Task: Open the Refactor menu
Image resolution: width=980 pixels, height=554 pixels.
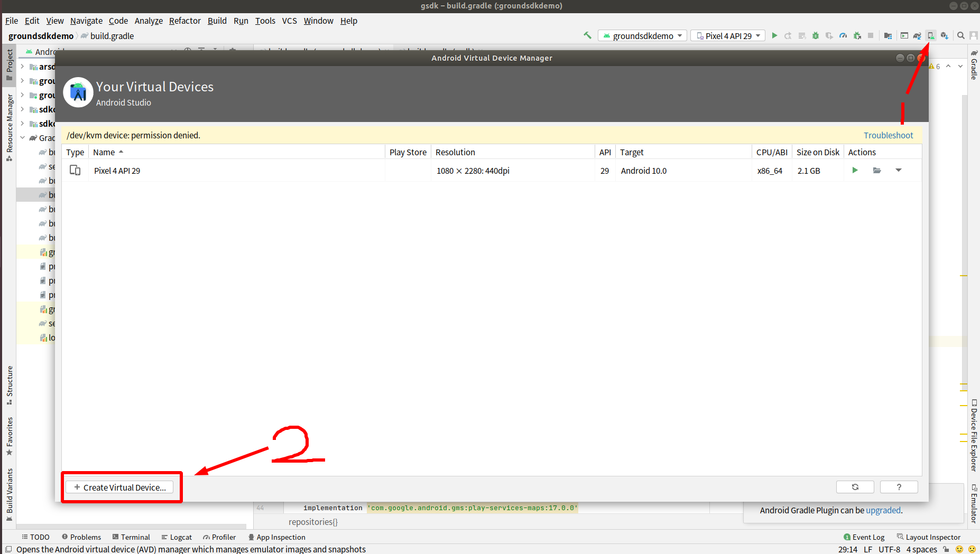Action: point(184,21)
